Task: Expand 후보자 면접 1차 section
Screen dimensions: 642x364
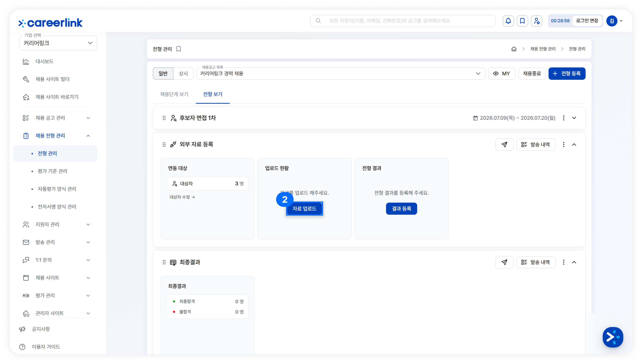Action: [574, 118]
